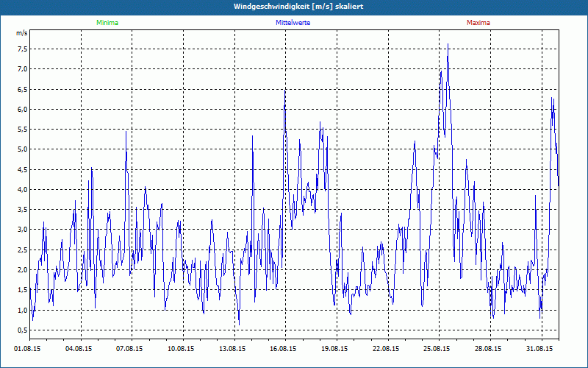
Task: Click the 7,0 y-axis value
Action: click(x=24, y=69)
